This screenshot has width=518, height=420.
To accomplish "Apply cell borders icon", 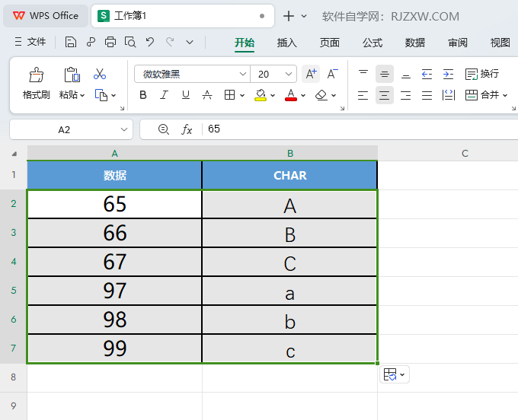I will (x=229, y=95).
